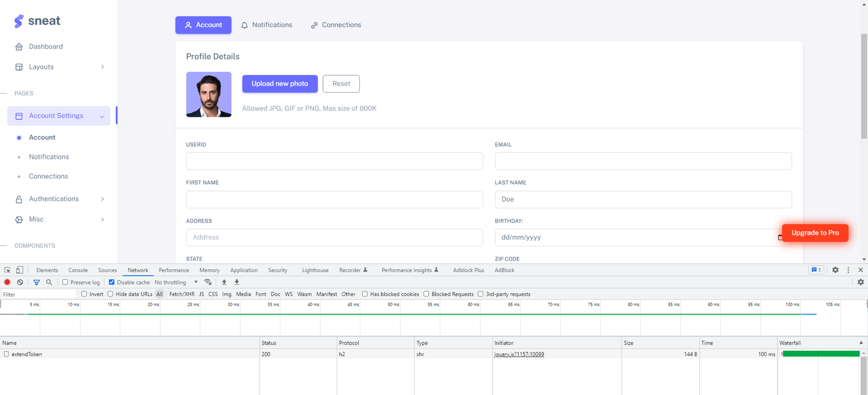Open network conditions Wi-Fi icon
Image resolution: width=868 pixels, height=395 pixels.
(x=208, y=282)
